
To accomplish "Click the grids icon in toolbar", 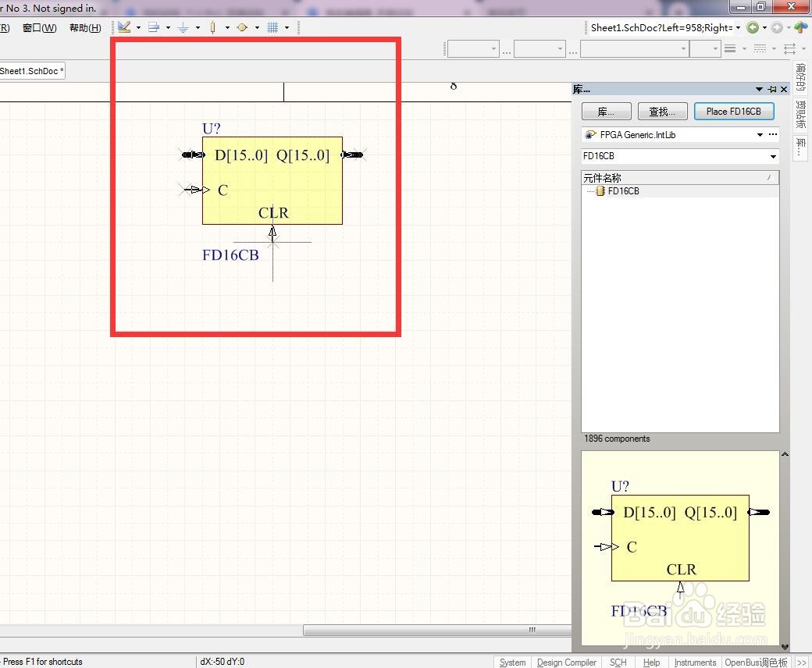I will click(x=272, y=27).
